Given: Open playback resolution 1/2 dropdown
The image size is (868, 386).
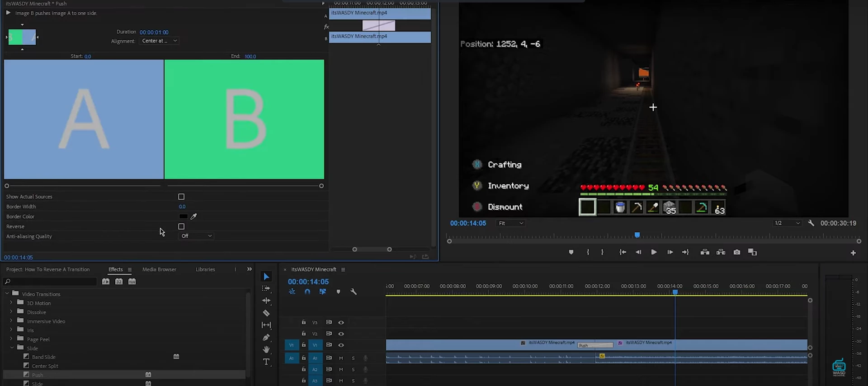Looking at the screenshot, I should [787, 223].
